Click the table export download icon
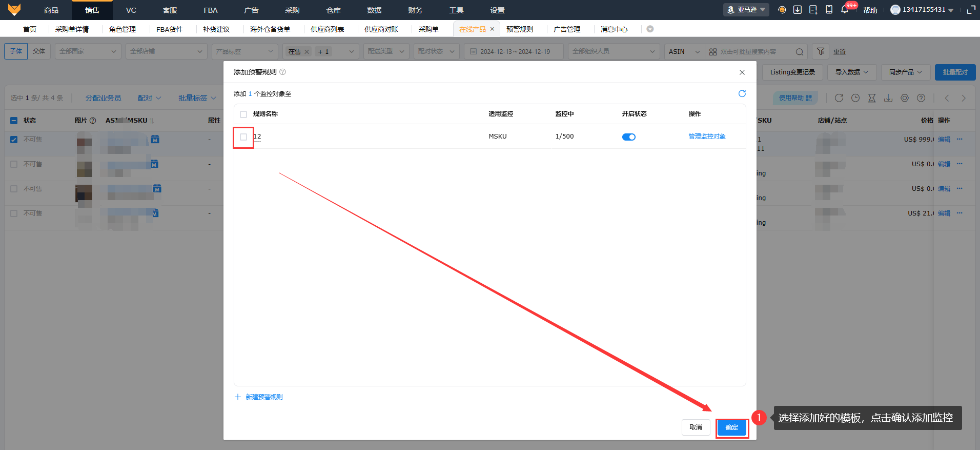Image resolution: width=980 pixels, height=450 pixels. (888, 98)
